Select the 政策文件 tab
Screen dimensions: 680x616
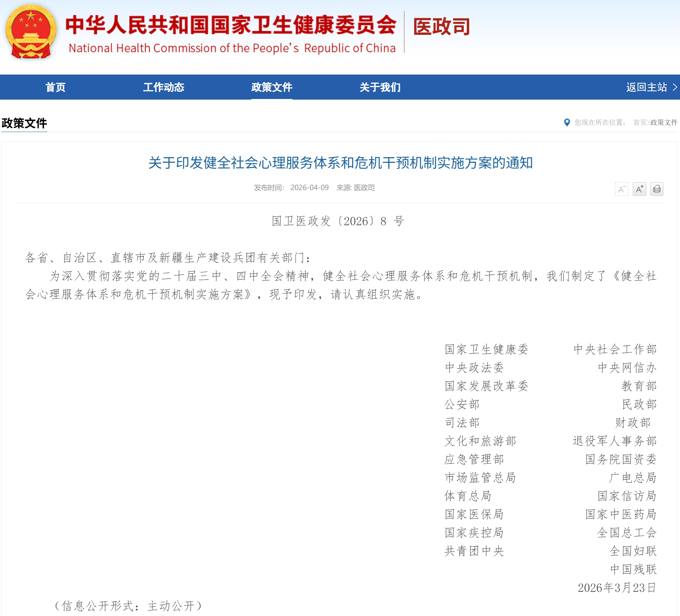tap(272, 87)
